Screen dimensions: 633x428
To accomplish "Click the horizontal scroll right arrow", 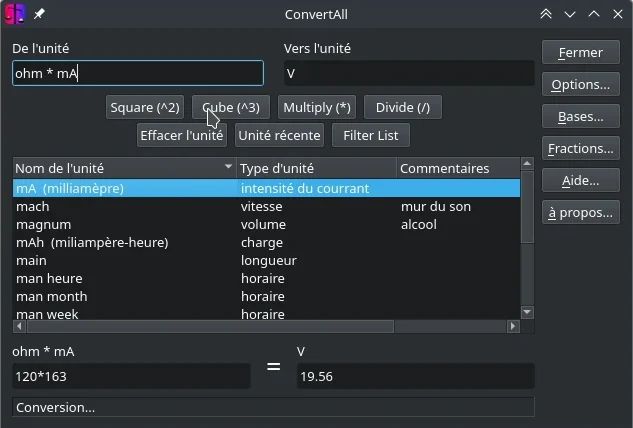I will pos(513,326).
